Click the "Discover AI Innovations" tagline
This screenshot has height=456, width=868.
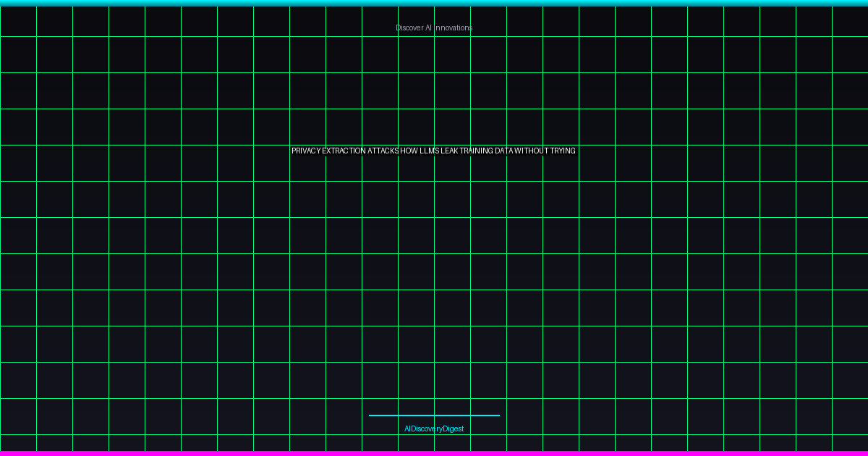point(434,28)
